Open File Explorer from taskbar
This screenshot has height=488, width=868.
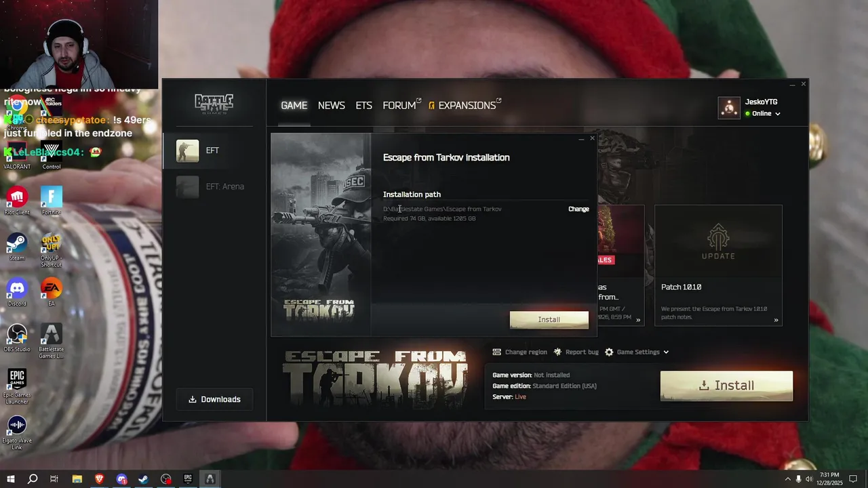click(x=77, y=479)
